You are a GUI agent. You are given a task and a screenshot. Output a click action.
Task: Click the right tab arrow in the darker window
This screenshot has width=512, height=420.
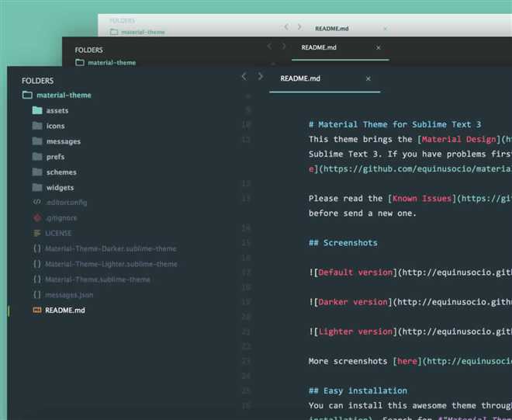[x=284, y=47]
